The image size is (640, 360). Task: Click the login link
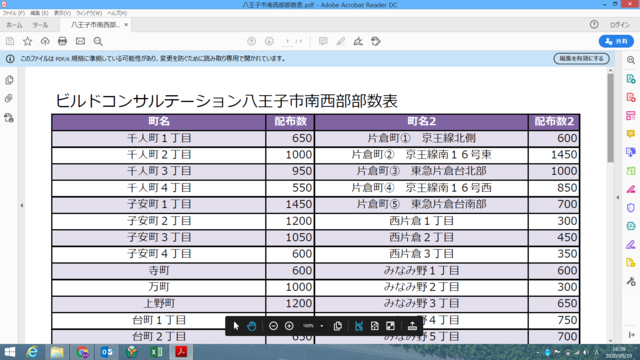(x=620, y=25)
